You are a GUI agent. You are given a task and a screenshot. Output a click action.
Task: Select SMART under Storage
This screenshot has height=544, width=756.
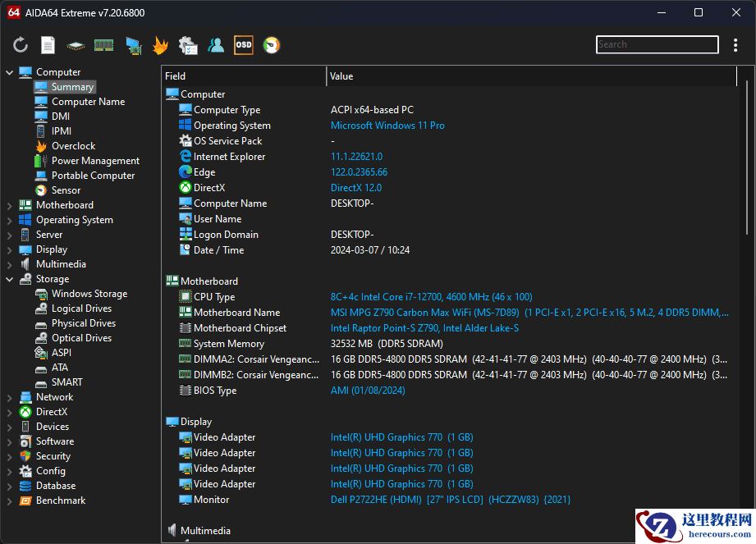66,382
